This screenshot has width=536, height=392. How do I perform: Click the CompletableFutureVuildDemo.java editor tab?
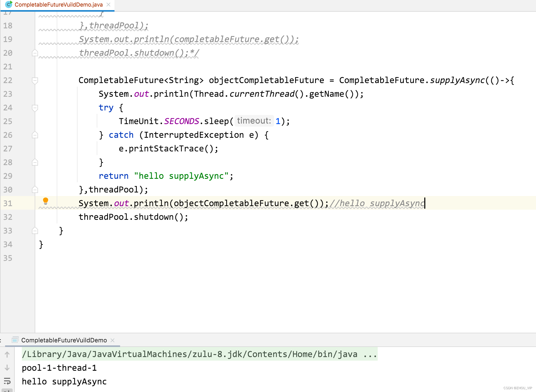(59, 5)
